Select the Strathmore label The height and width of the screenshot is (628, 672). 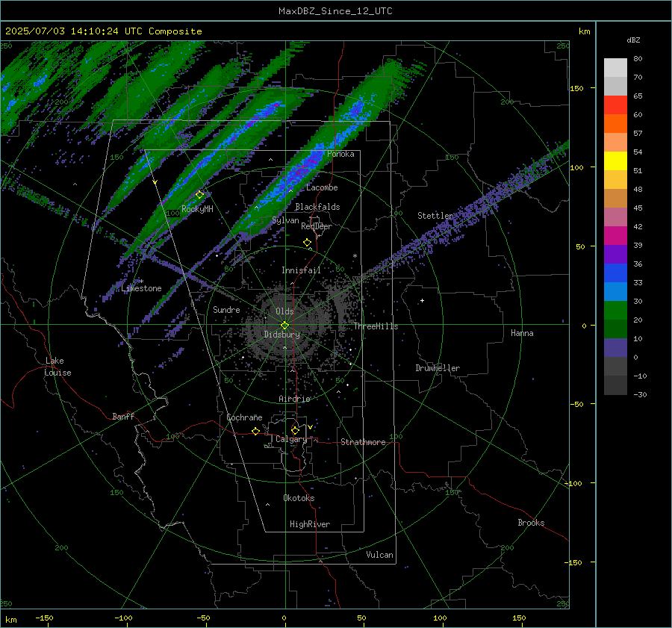(x=363, y=442)
